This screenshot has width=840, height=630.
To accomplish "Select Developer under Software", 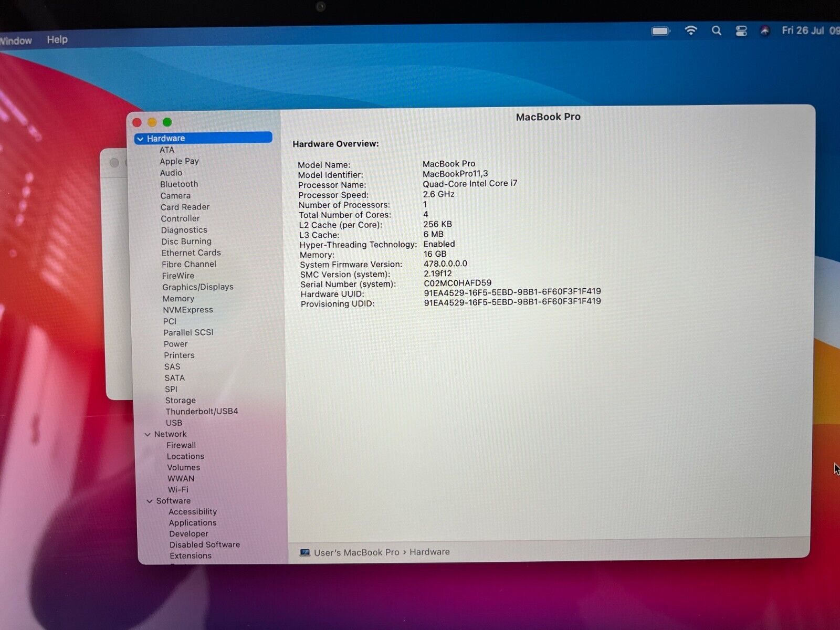I will tap(188, 534).
